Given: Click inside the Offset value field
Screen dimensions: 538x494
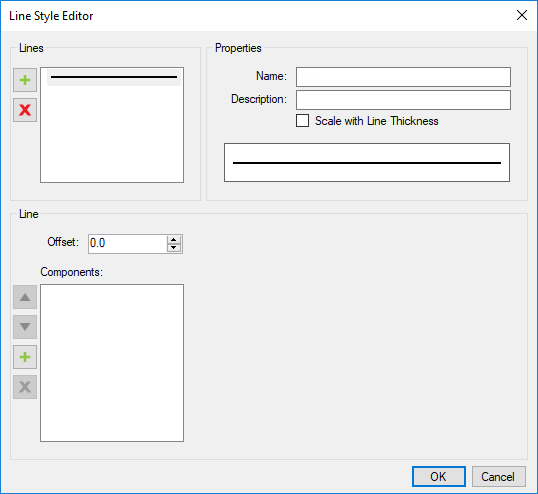Looking at the screenshot, I should 128,244.
